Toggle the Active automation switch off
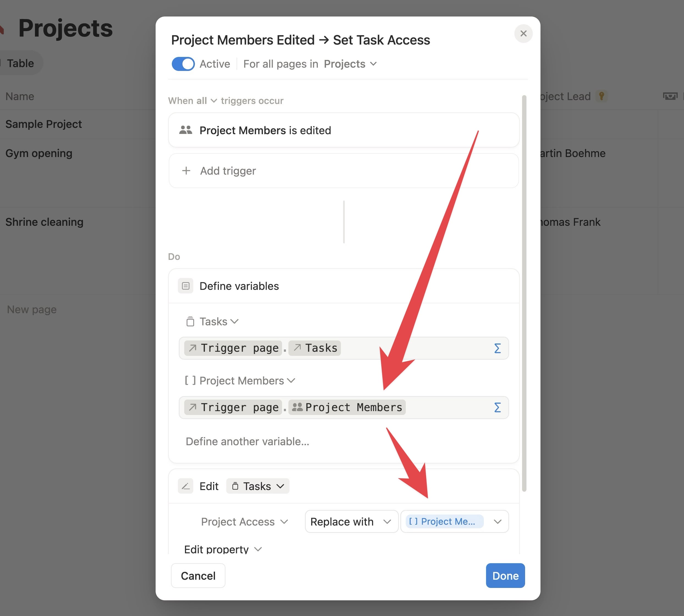Image resolution: width=684 pixels, height=616 pixels. pyautogui.click(x=183, y=64)
